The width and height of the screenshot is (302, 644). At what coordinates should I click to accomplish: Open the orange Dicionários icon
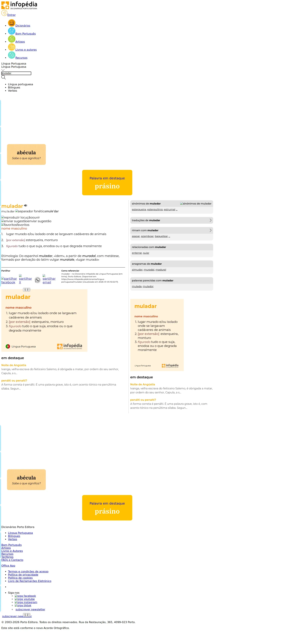point(12,23)
